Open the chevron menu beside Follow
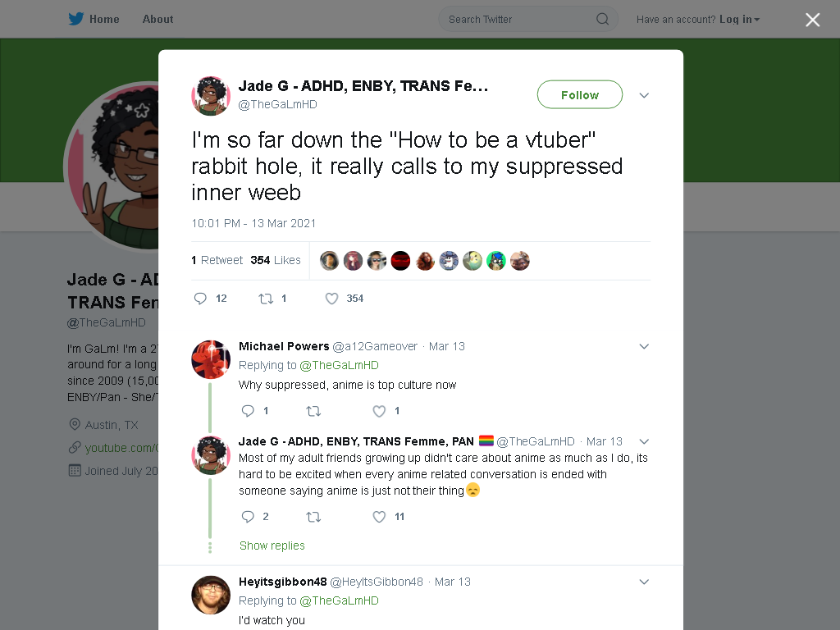 pos(644,95)
